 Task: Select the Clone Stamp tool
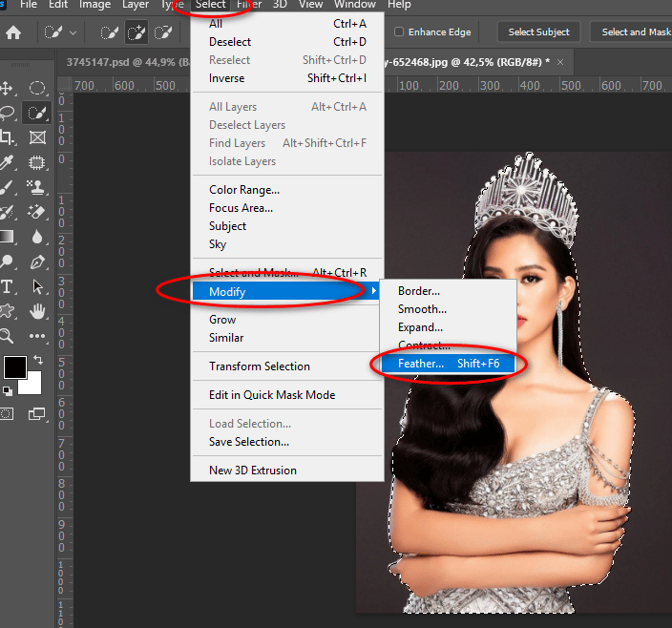point(38,188)
